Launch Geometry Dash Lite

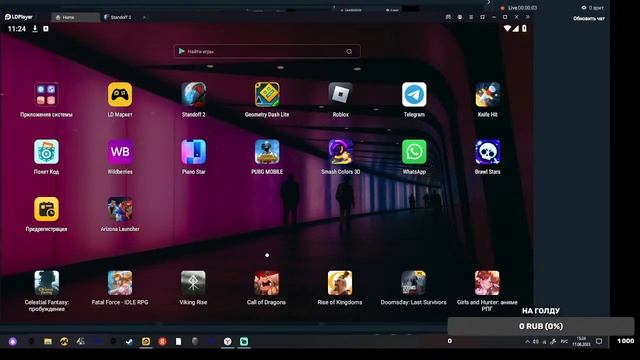(x=267, y=95)
